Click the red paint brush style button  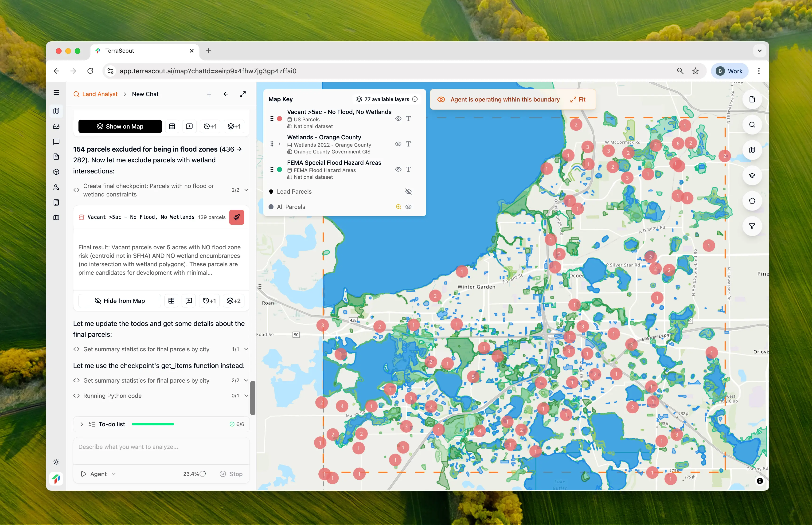(x=236, y=217)
